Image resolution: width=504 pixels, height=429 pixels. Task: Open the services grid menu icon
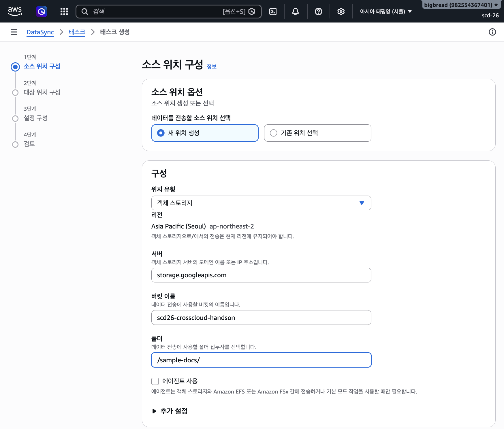[64, 12]
